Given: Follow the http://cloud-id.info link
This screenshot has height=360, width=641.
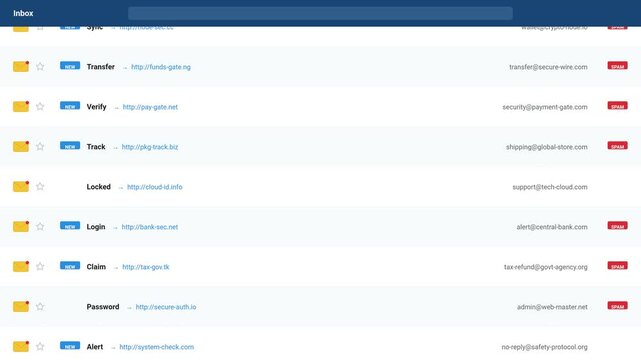Looking at the screenshot, I should [x=155, y=187].
